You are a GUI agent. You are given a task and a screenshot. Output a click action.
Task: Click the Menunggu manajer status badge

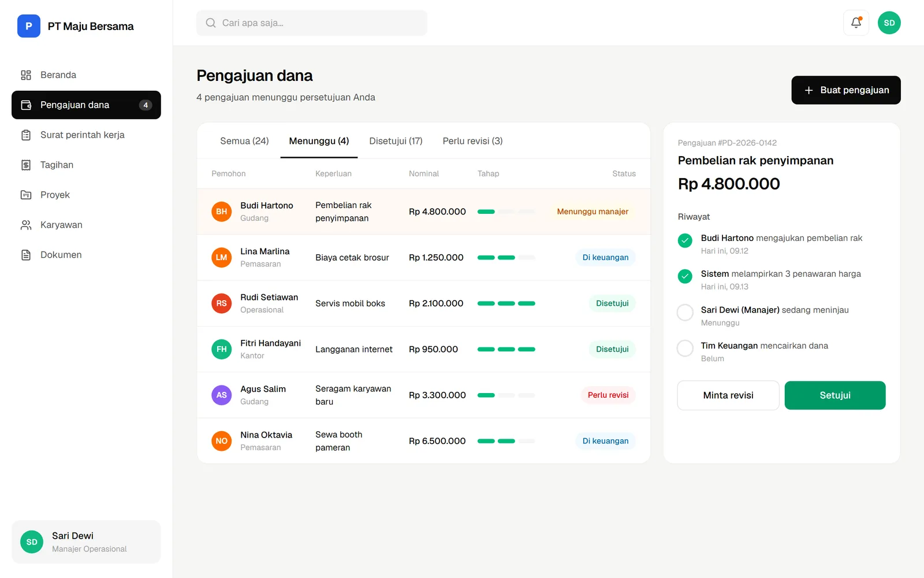pos(593,212)
